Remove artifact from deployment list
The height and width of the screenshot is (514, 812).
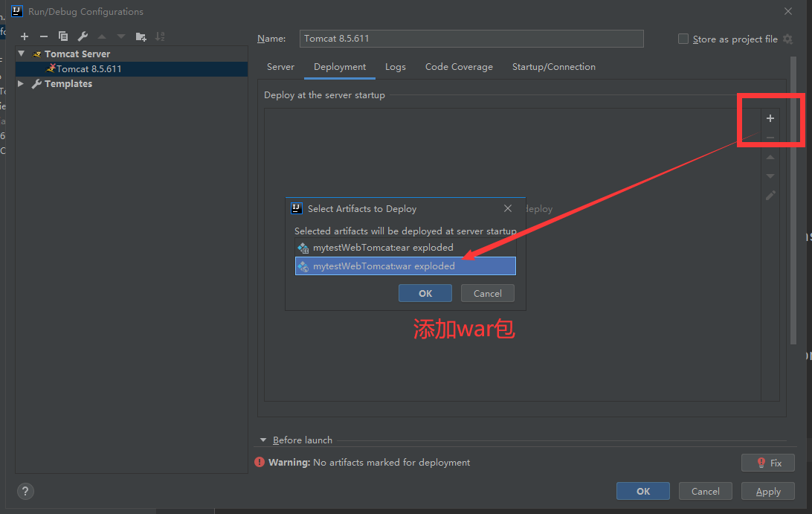(770, 138)
